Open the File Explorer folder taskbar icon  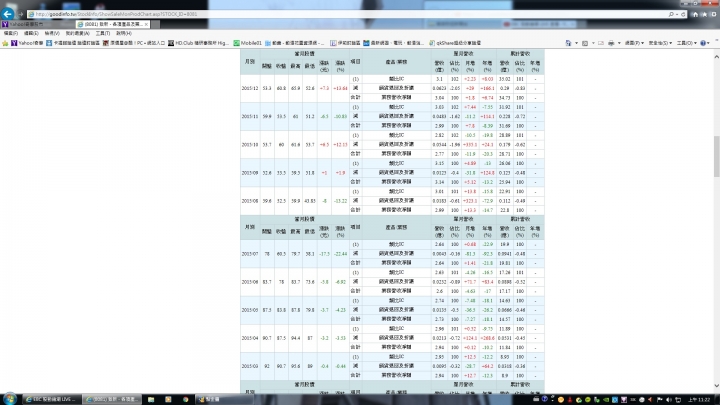point(151,399)
